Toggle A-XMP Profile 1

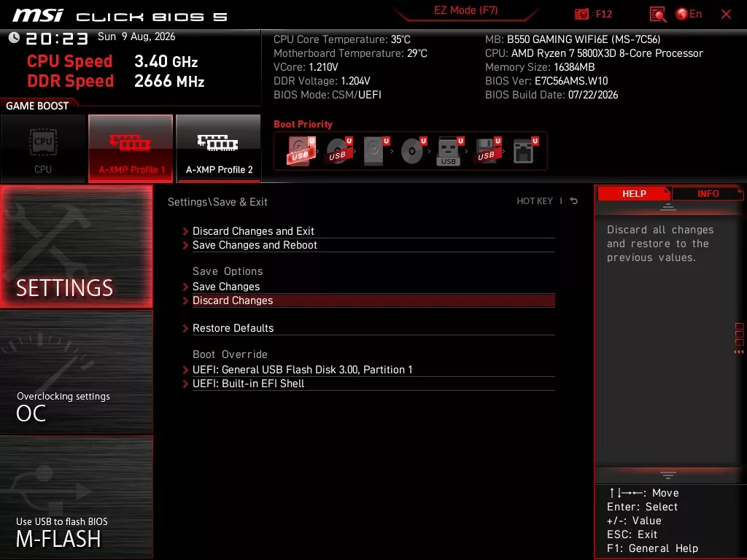click(x=131, y=148)
